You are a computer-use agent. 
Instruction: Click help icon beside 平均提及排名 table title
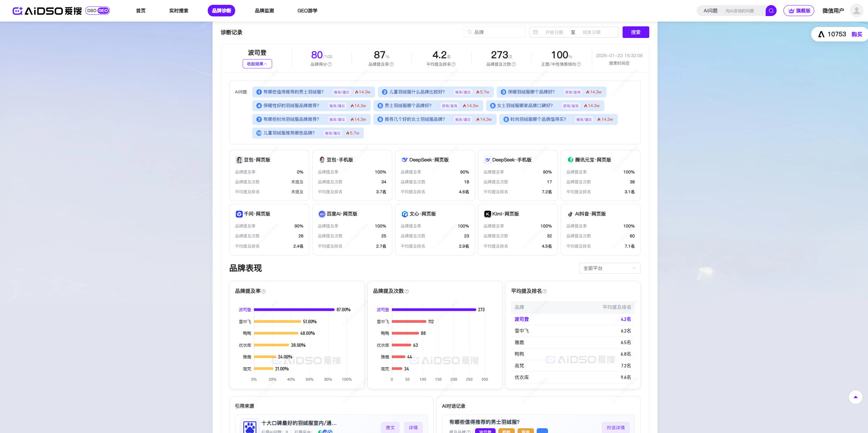[545, 291]
